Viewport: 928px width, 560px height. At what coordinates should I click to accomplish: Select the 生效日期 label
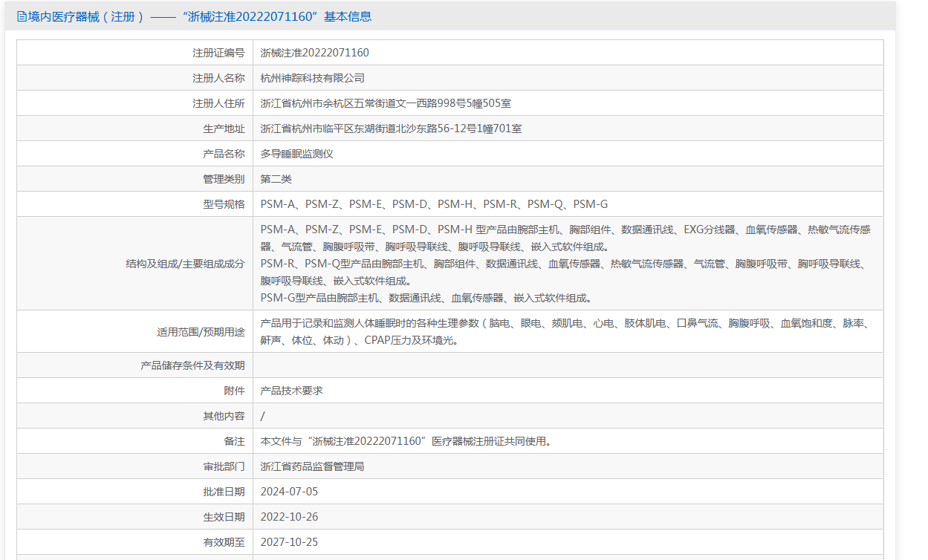tap(224, 517)
